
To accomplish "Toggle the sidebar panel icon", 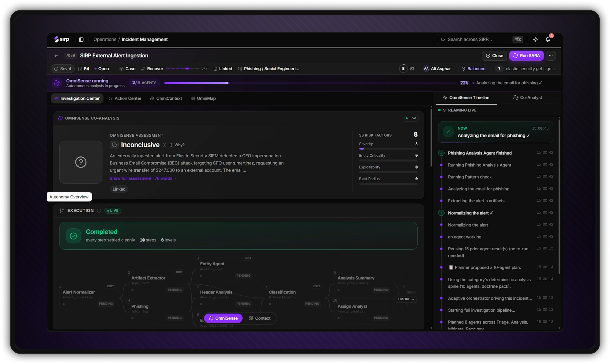I will coord(81,39).
